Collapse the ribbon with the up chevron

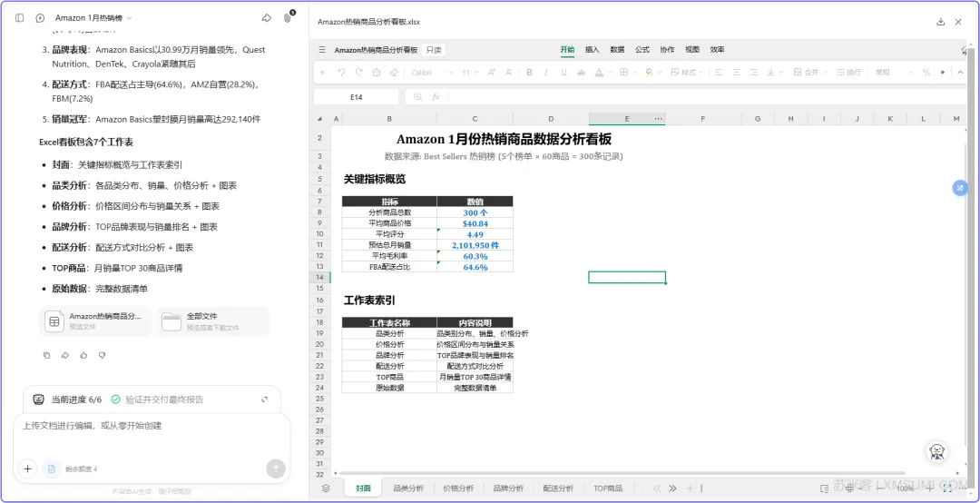click(961, 73)
